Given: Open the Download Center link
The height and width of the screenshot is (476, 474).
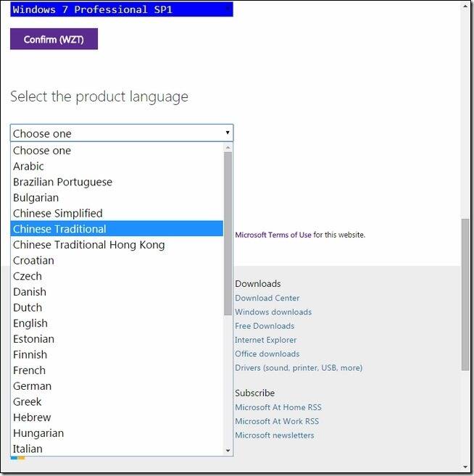Looking at the screenshot, I should 267,298.
